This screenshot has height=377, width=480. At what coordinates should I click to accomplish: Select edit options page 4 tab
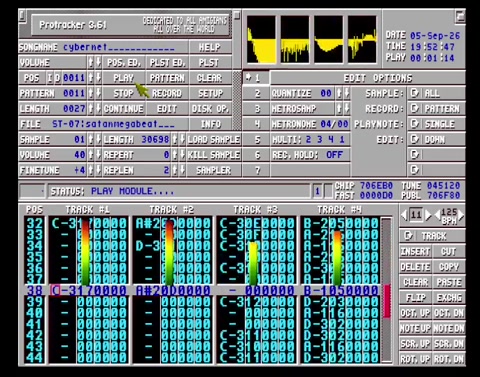click(256, 124)
